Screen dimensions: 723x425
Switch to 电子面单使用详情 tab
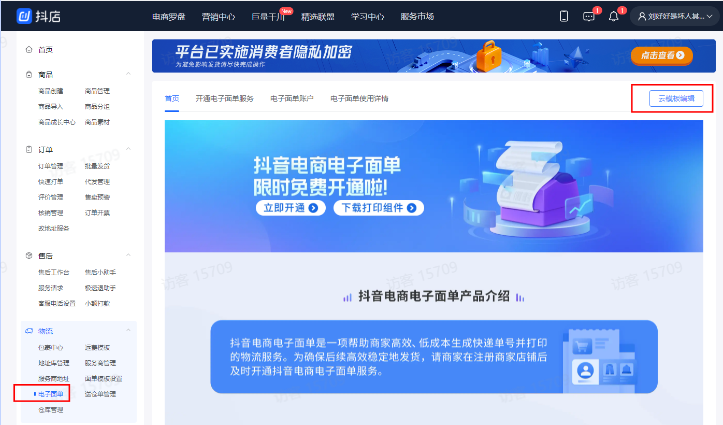(x=359, y=99)
